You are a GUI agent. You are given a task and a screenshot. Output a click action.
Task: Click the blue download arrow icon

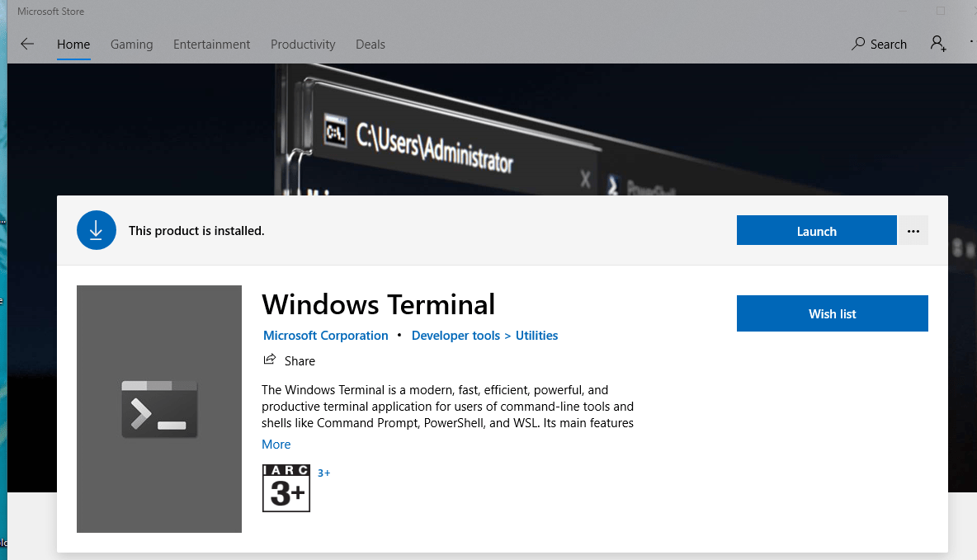pos(96,231)
